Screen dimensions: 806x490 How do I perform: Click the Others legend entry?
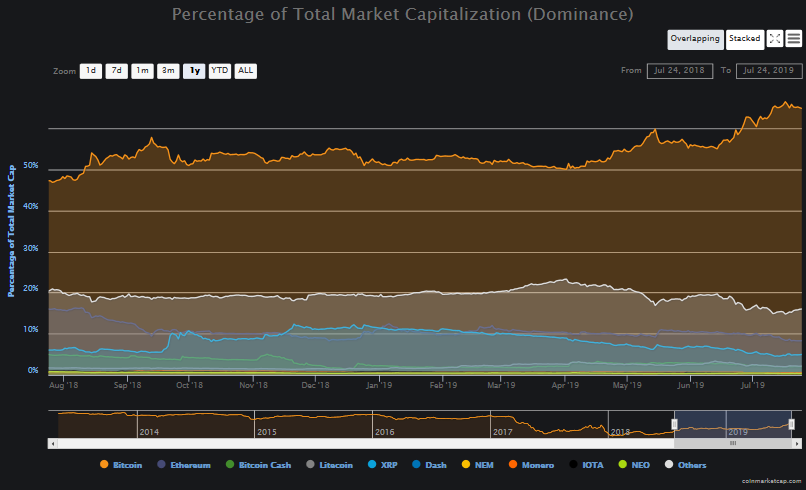686,465
